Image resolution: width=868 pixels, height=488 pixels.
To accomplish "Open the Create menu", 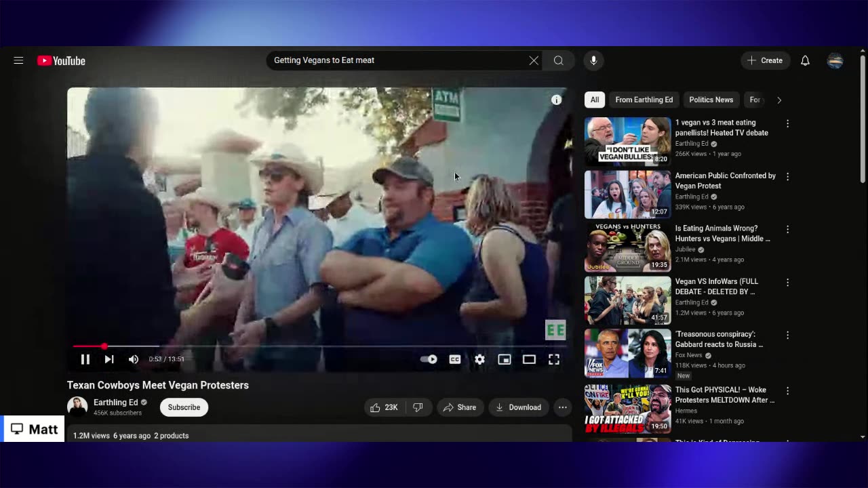I will (765, 60).
